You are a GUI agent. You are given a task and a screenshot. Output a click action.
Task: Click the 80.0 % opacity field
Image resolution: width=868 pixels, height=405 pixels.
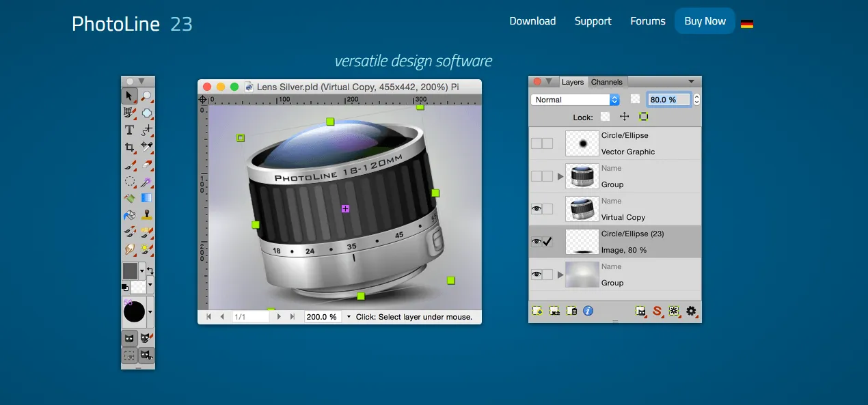[x=669, y=100]
